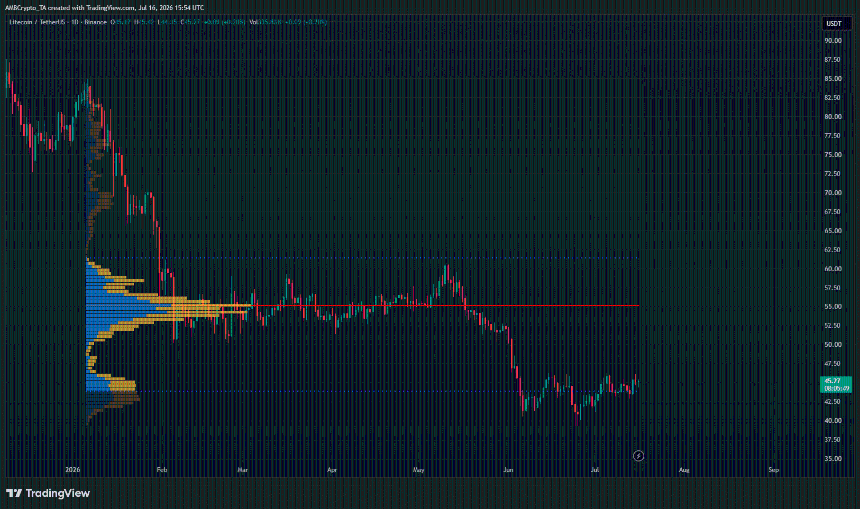
Task: Click the lightning bolt icon near the time axis
Action: click(638, 456)
